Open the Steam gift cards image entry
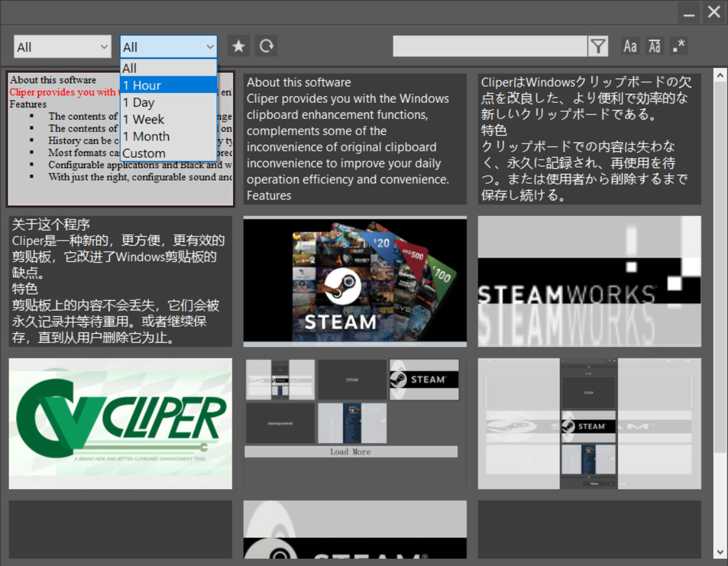 (x=355, y=281)
